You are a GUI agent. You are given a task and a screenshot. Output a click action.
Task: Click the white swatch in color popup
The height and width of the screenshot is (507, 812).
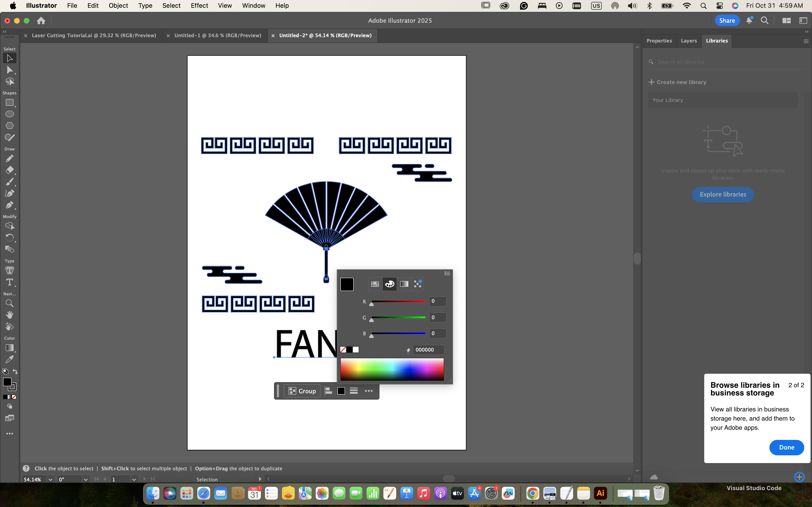pyautogui.click(x=356, y=350)
